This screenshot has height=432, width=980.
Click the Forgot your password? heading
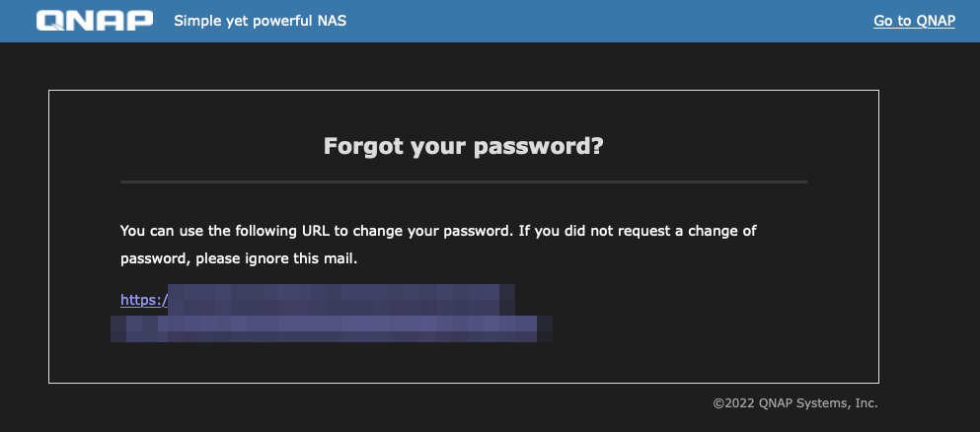[463, 147]
